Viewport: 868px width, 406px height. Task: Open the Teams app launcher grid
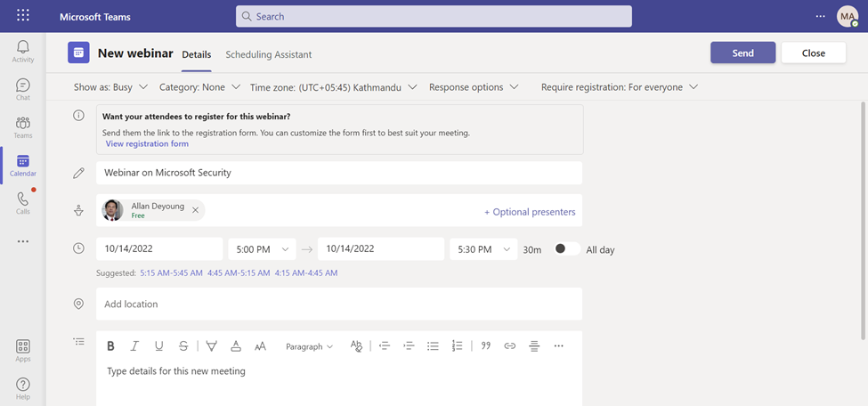pyautogui.click(x=23, y=16)
